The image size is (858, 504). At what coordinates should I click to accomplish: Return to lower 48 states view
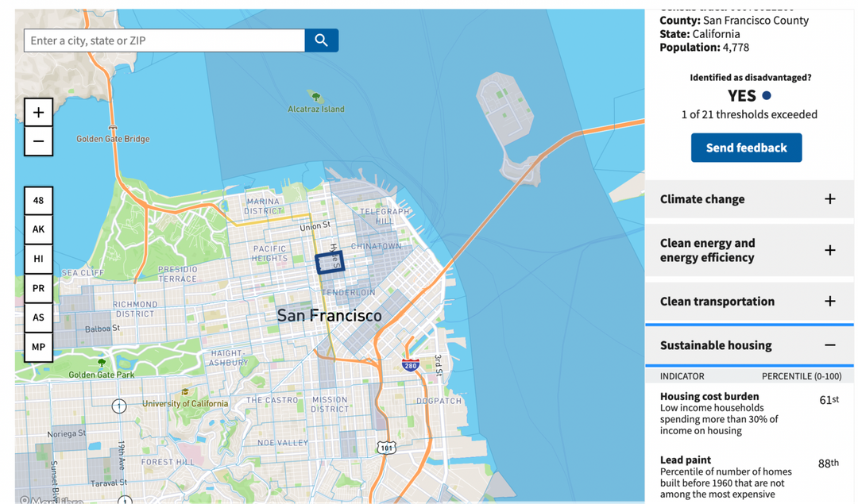(x=38, y=200)
